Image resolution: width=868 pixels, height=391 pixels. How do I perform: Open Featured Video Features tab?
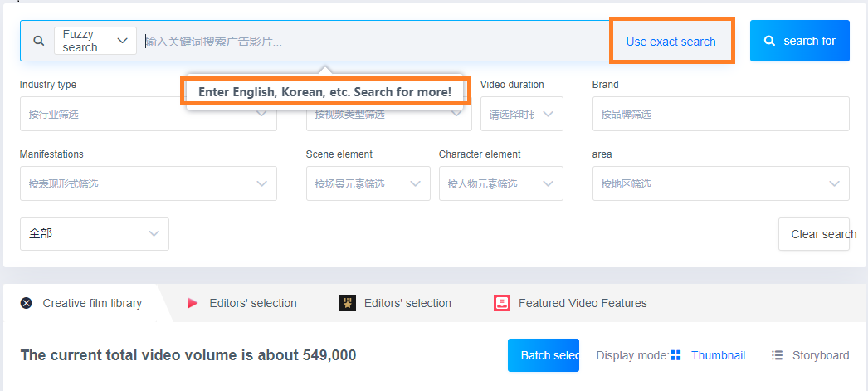click(x=570, y=304)
